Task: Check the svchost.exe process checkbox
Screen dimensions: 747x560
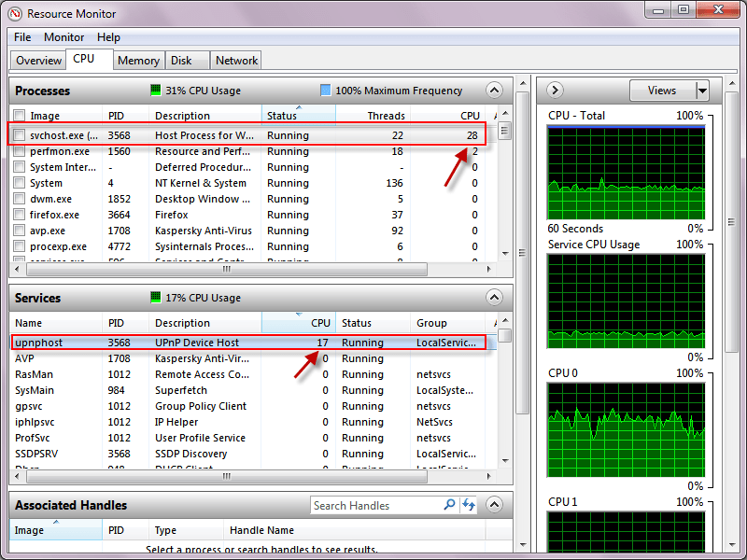Action: pos(21,135)
